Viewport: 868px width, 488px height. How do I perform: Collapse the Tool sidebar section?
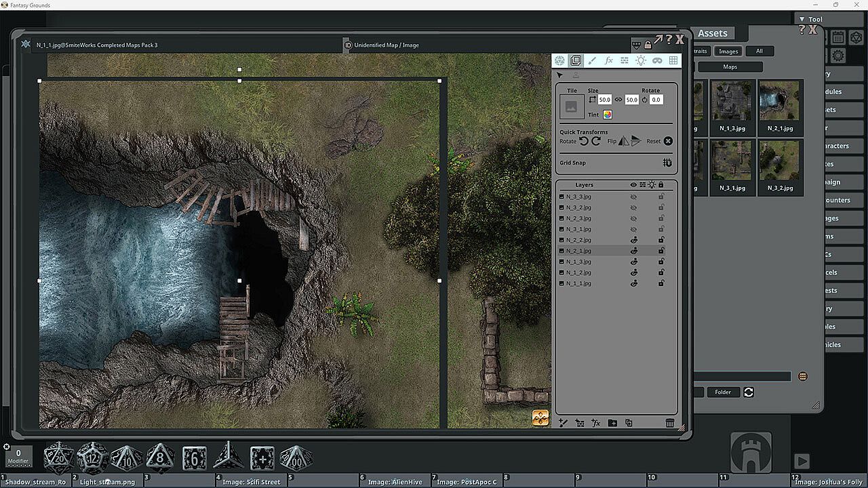point(802,20)
